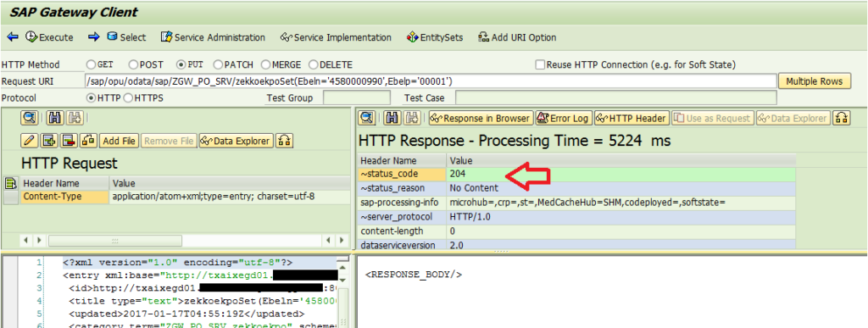The width and height of the screenshot is (868, 328).
Task: Open Data Explorer in request pane
Action: click(x=236, y=141)
